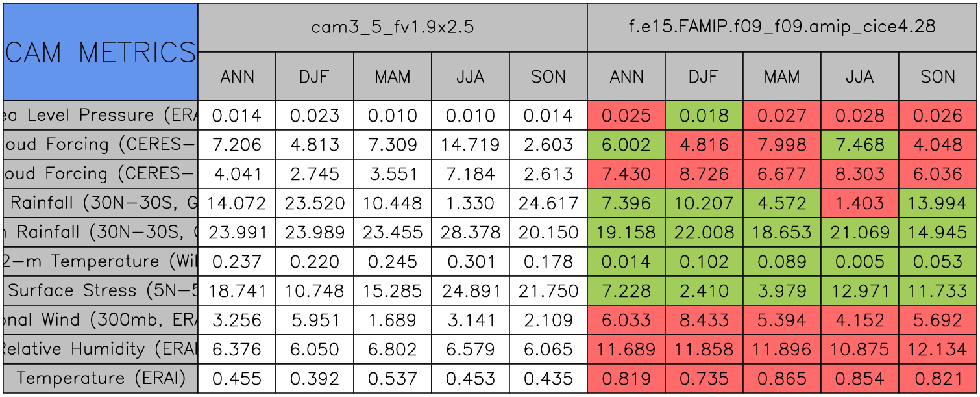This screenshot has height=397, width=980.
Task: Click the red cell showing 8.726
Action: pyautogui.click(x=704, y=174)
